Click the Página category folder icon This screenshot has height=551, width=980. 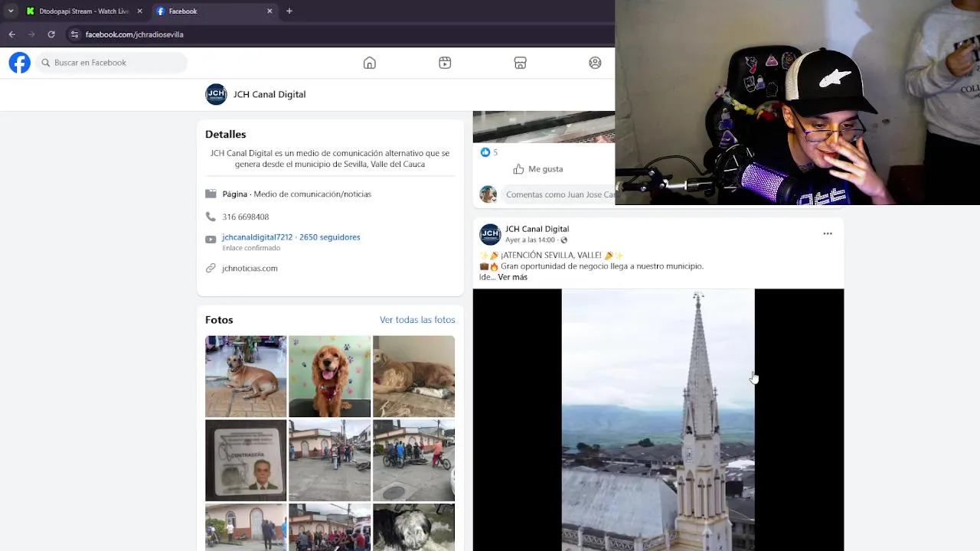211,194
